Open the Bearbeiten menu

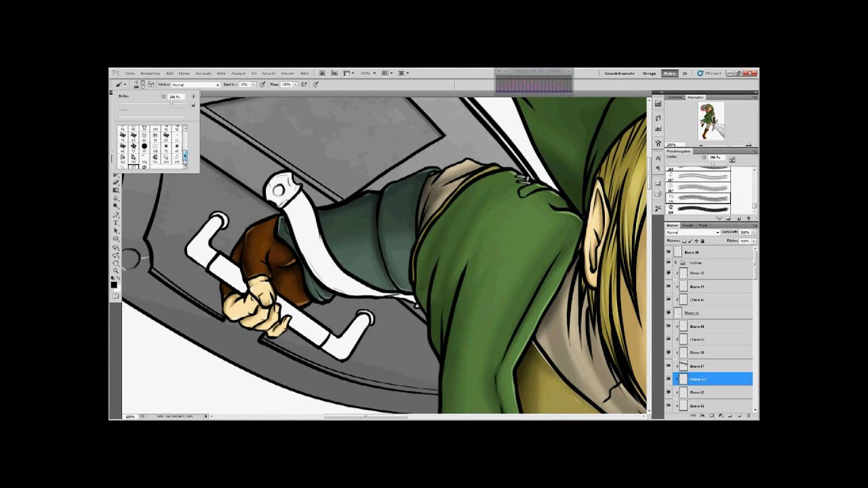coord(151,73)
